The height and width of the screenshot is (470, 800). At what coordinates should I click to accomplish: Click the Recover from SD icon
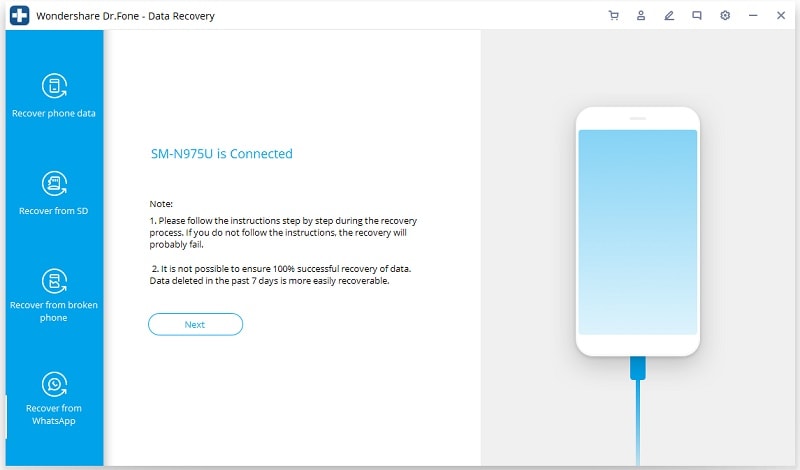pos(54,183)
